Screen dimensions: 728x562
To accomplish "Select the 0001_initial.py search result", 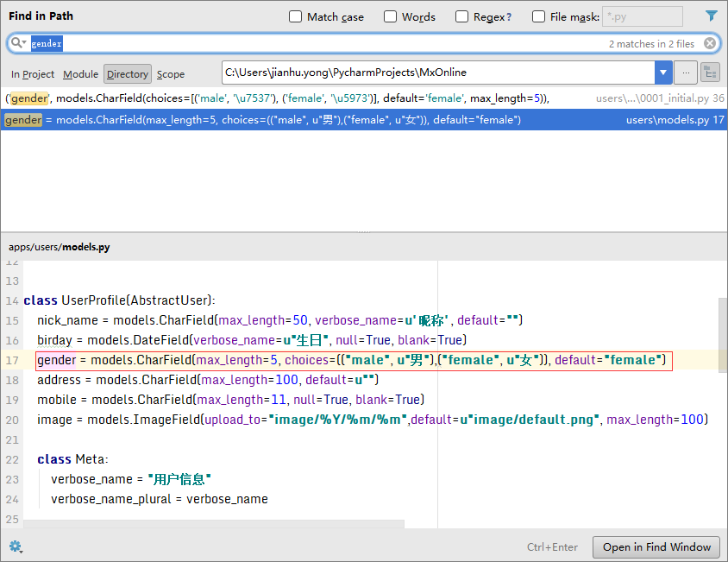I will pos(276,98).
